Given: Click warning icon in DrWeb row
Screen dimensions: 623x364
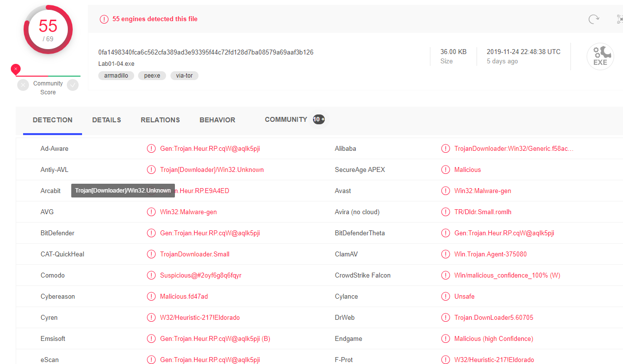Looking at the screenshot, I should [x=446, y=317].
